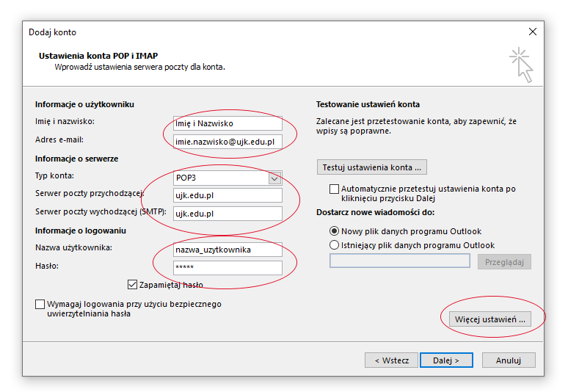Choose Istniejący plik danych programu Outlook
This screenshot has width=568, height=392.
(x=335, y=245)
